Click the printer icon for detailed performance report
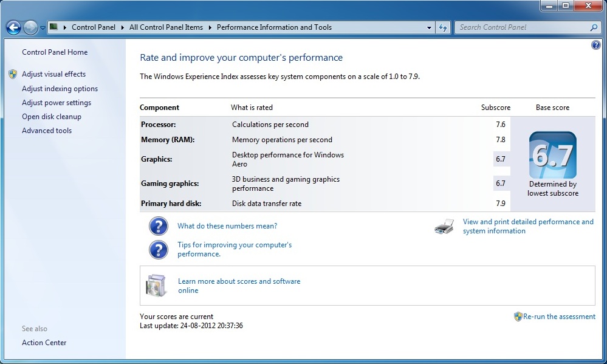 (444, 227)
